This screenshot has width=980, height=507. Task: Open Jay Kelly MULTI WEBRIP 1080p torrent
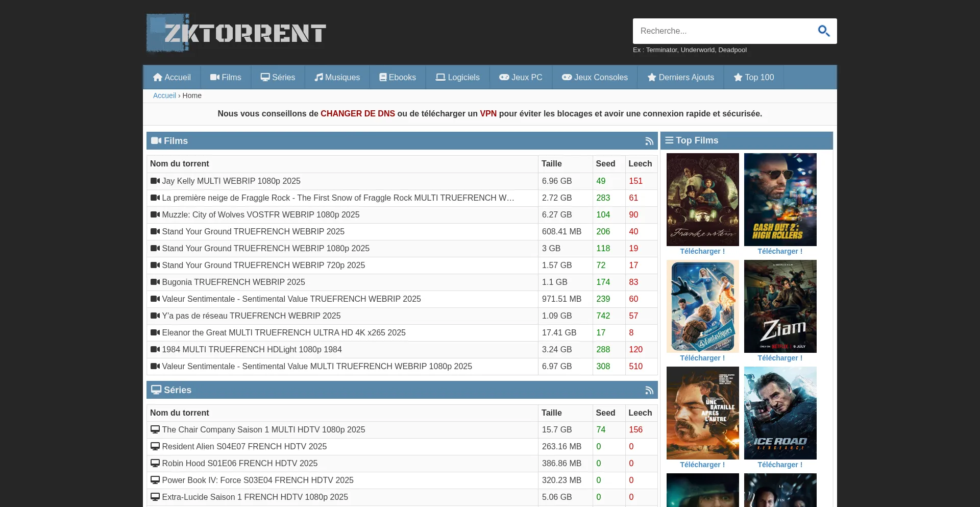pyautogui.click(x=231, y=181)
